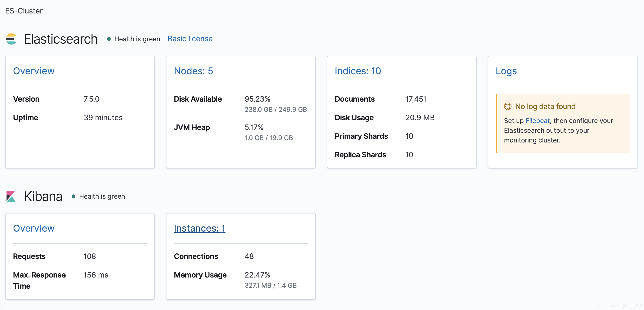Click the Kibana logo icon
Viewport: 644px width, 310px height.
click(11, 196)
